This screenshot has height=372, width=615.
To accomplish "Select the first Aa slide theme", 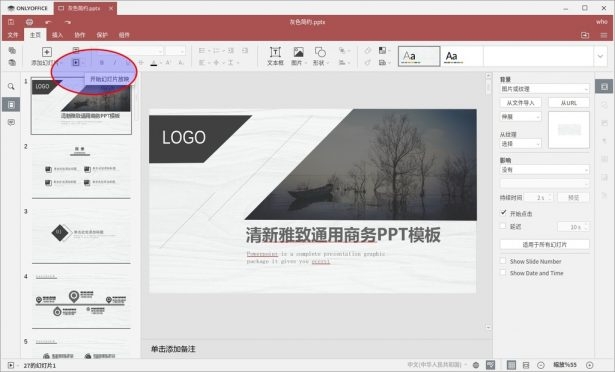I will [x=419, y=56].
